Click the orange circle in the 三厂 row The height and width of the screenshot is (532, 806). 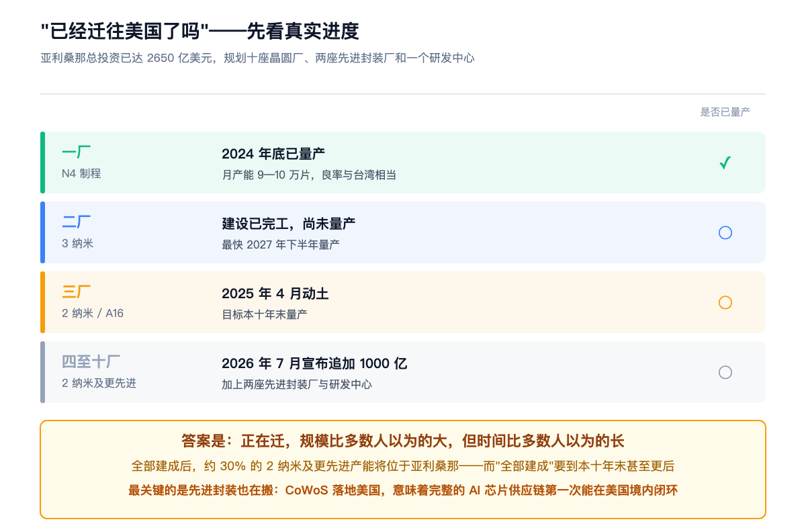725,302
